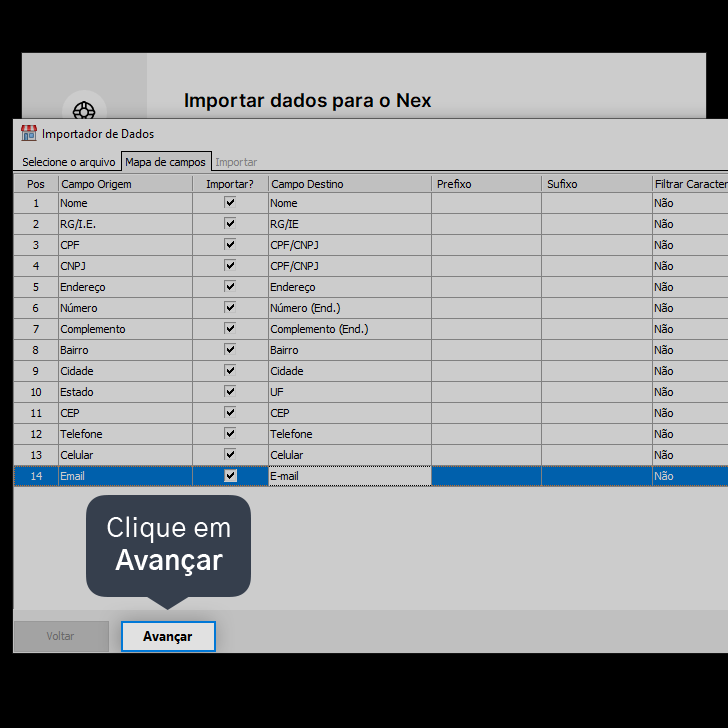
Task: Click the Importador de Dados window title
Action: pos(98,134)
